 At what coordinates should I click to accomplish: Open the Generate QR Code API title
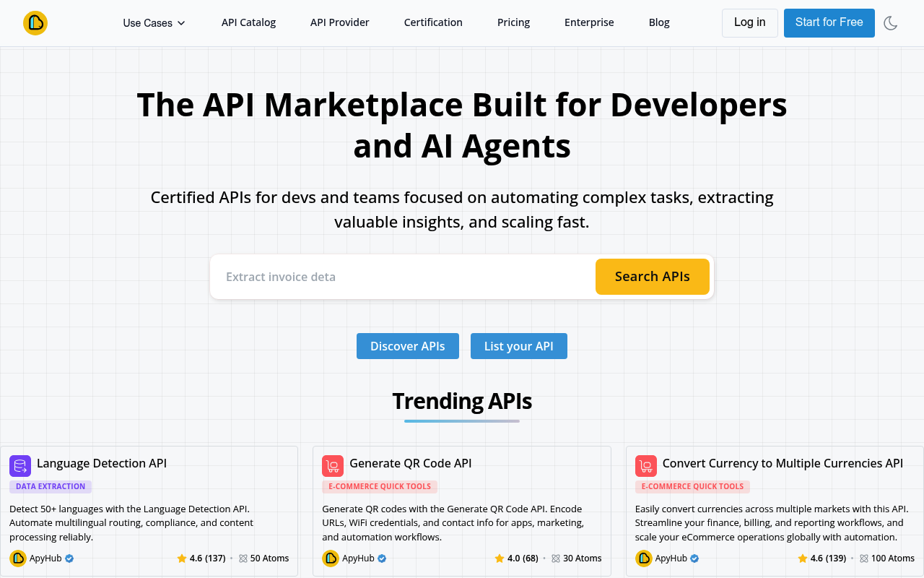click(x=411, y=463)
